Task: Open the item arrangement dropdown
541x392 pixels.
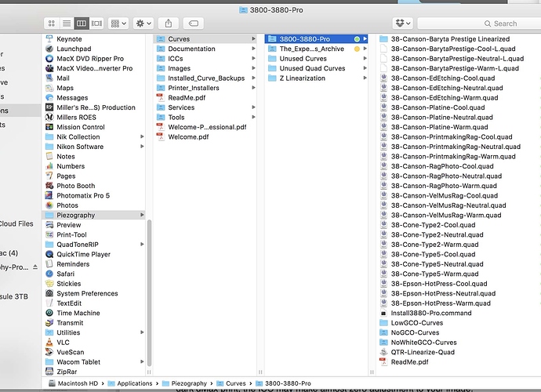Action: click(x=118, y=24)
